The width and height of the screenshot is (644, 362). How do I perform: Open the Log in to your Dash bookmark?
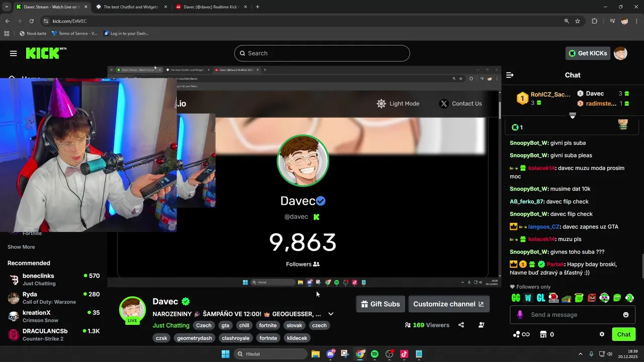126,34
